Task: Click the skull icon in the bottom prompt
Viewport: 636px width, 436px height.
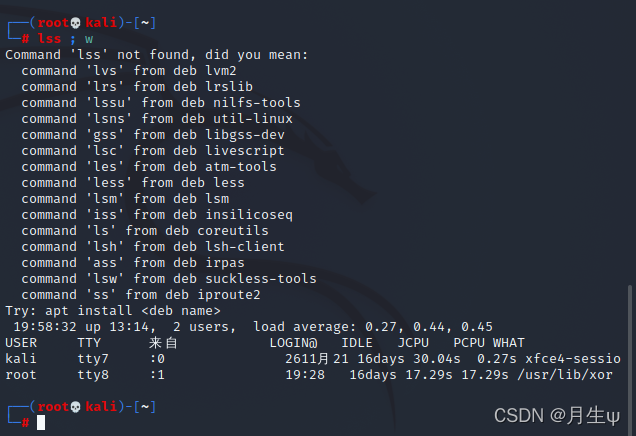Action: (x=73, y=407)
